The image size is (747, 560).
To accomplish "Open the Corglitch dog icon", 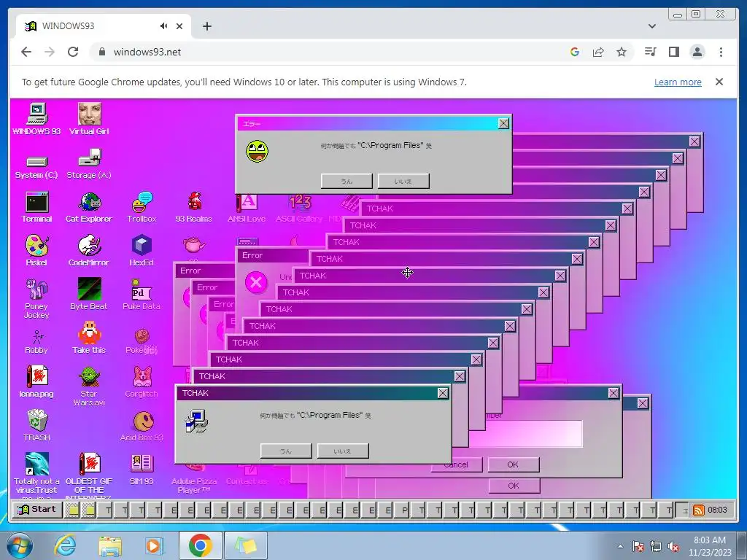I will 142,382.
